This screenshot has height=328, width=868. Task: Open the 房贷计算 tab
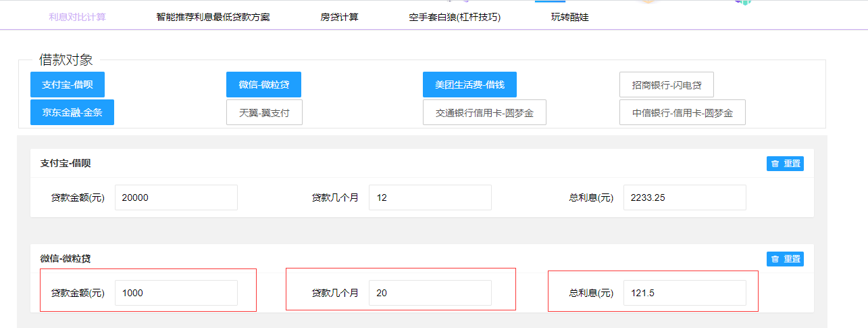[x=339, y=17]
